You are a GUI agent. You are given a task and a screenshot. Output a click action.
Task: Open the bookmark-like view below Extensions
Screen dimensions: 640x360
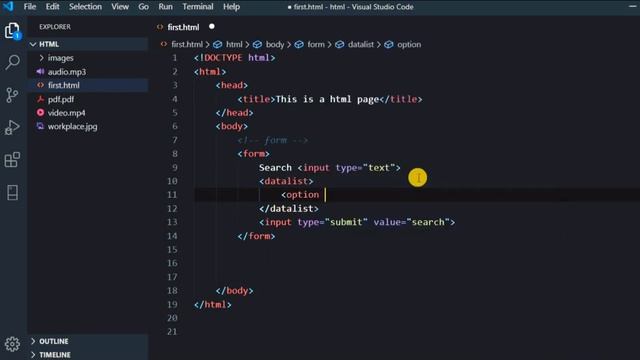12,192
